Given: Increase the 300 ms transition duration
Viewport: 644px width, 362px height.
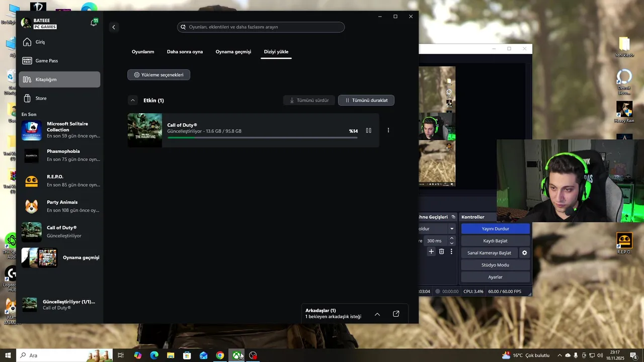Looking at the screenshot, I should 451,238.
